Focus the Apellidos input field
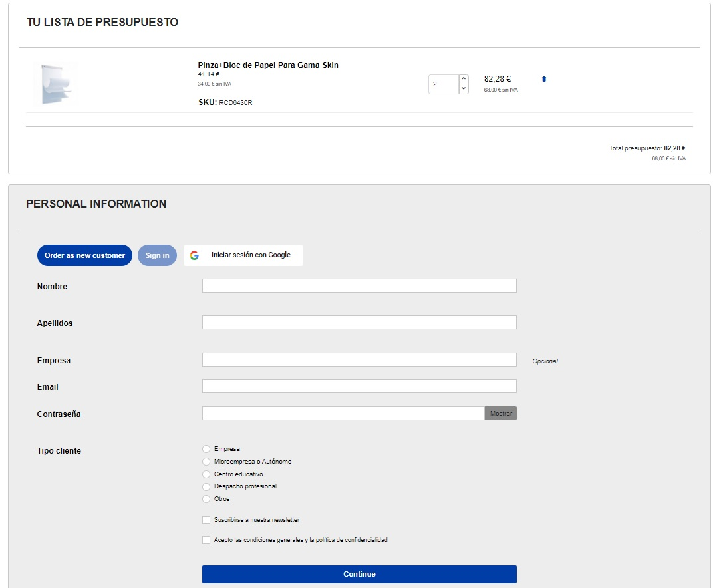Image resolution: width=723 pixels, height=588 pixels. (x=359, y=323)
